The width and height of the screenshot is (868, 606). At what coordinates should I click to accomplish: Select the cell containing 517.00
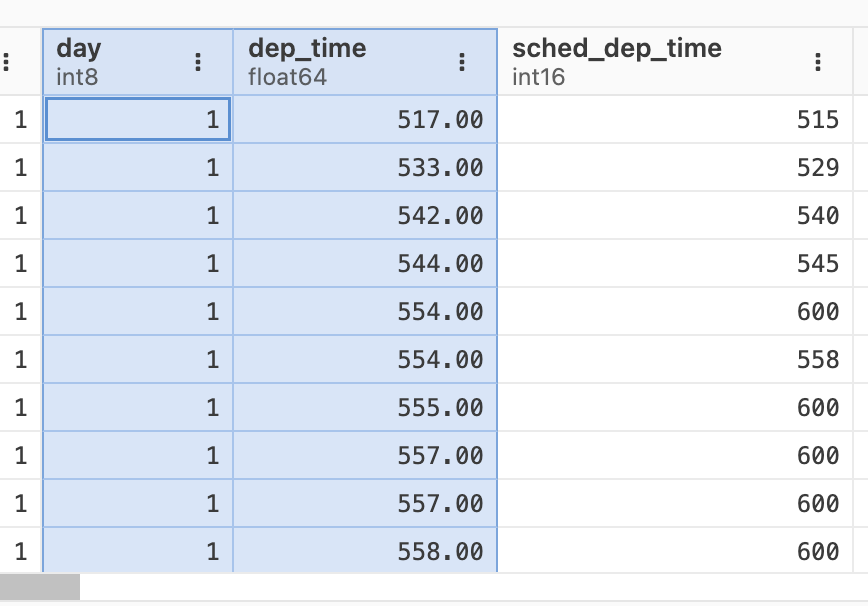pyautogui.click(x=365, y=119)
